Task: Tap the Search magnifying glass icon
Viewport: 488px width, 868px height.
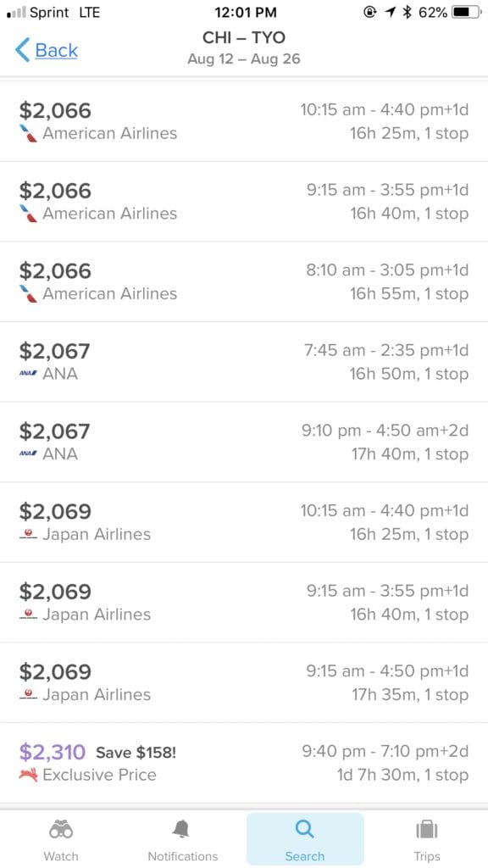Action: tap(304, 829)
